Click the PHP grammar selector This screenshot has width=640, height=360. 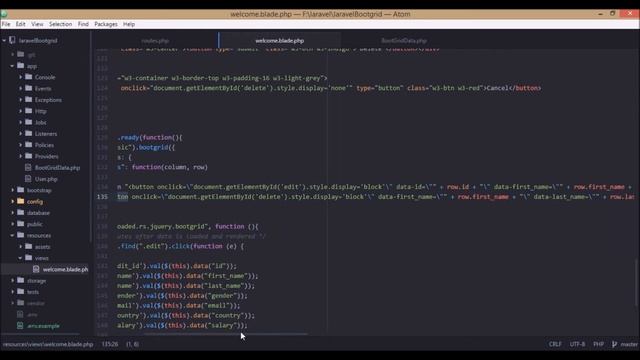[598, 344]
